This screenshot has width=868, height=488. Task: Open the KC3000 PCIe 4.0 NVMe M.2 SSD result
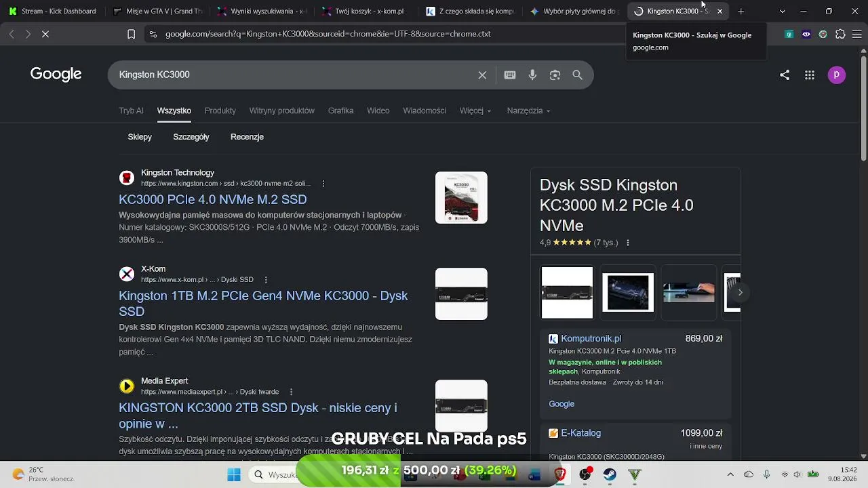pos(213,199)
